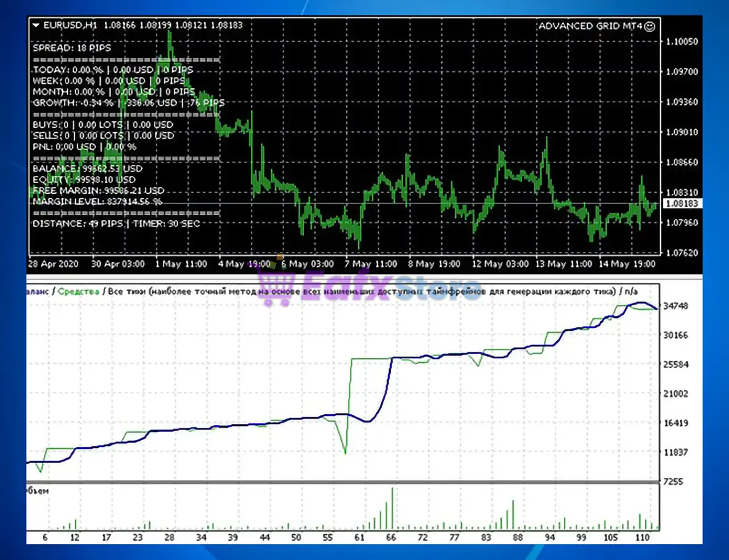
Task: Click the MARGIN LEVEL readout
Action: 97,201
